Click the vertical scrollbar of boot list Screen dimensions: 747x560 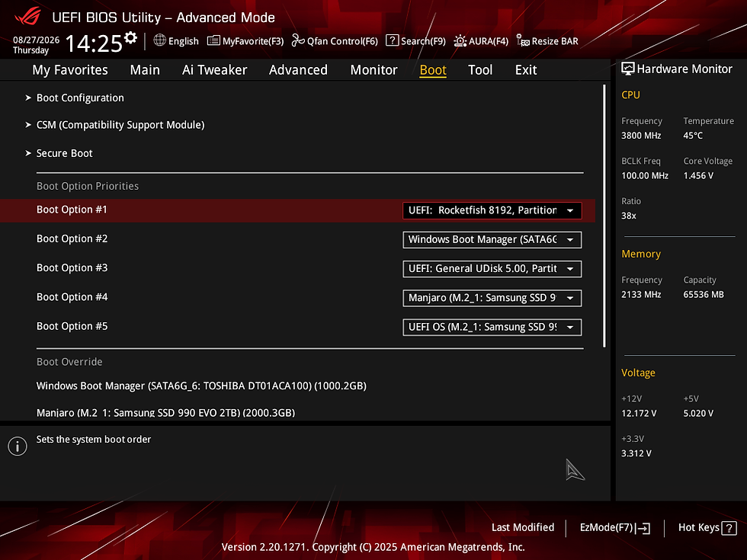[x=604, y=216]
